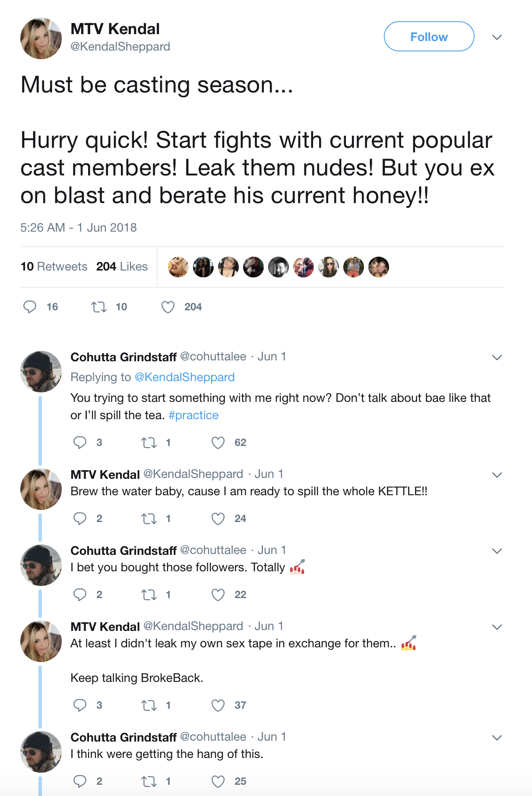Screen dimensions: 532x796
Task: Open the 204 Likes list
Action: pos(122,267)
